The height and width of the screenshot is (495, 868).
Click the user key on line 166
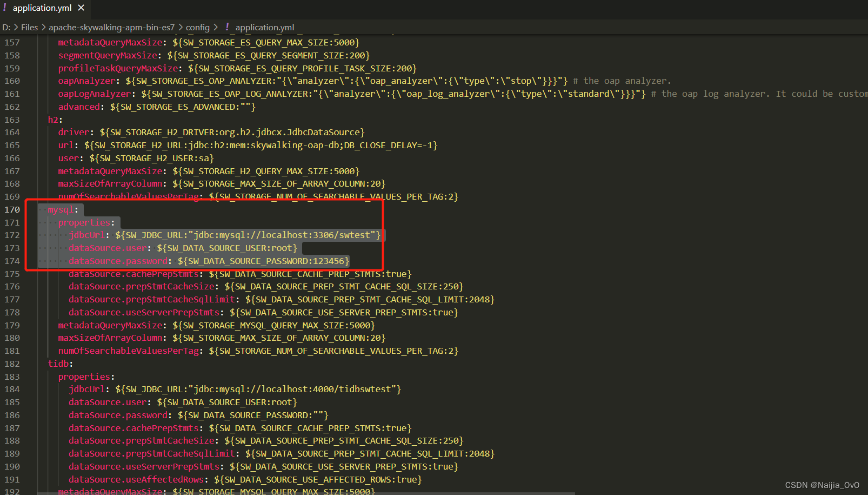coord(69,158)
